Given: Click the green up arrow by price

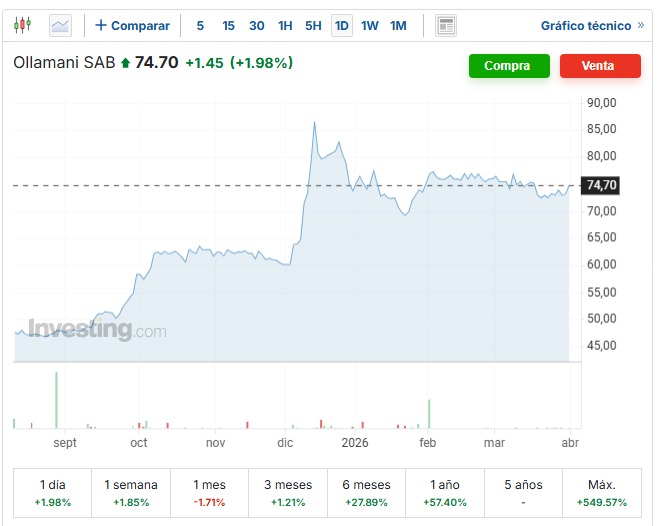Looking at the screenshot, I should pyautogui.click(x=125, y=63).
